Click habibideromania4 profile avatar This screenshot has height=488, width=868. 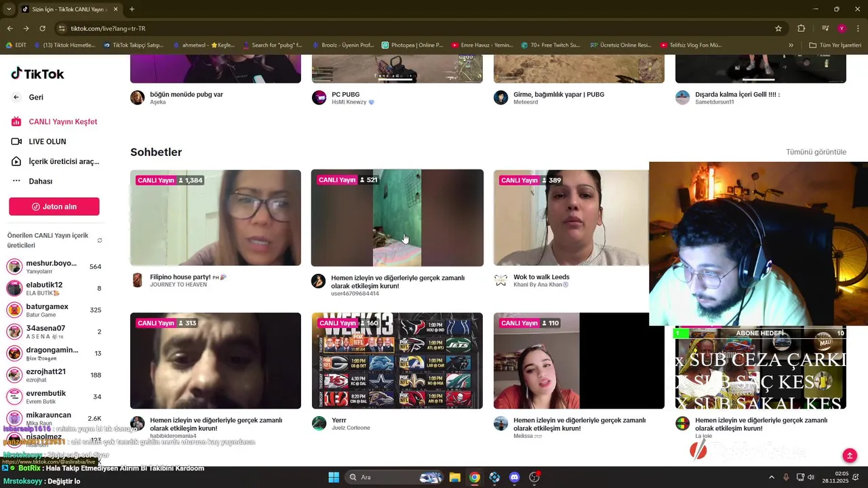click(137, 423)
